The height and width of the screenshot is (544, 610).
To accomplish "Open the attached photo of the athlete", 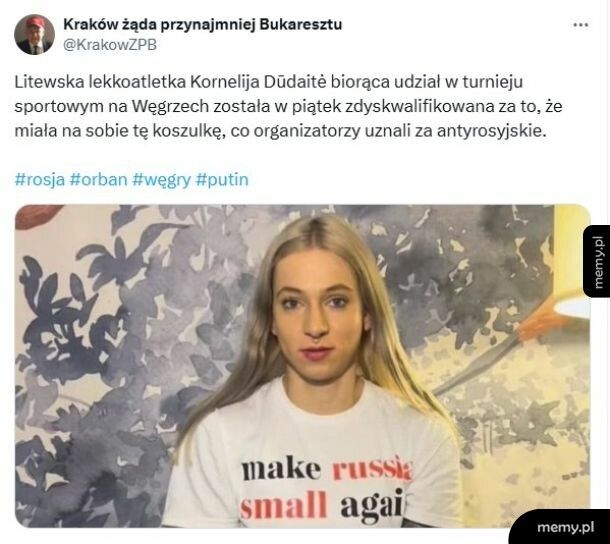I will pyautogui.click(x=303, y=366).
